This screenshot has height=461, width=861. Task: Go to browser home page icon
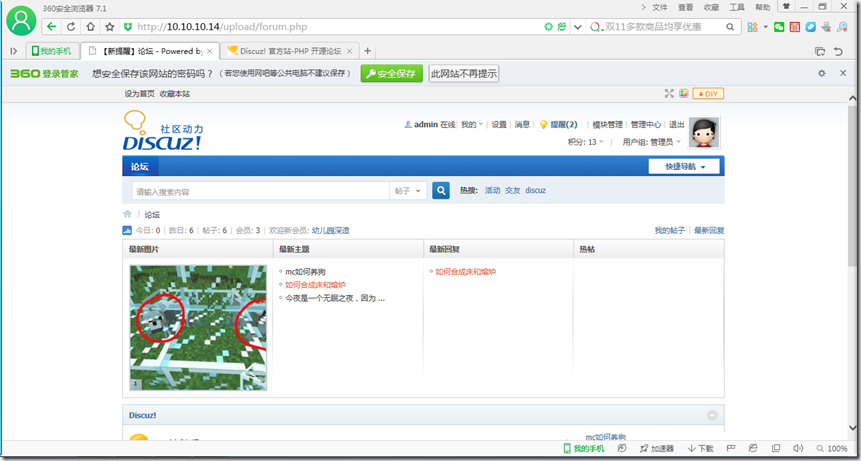(x=91, y=26)
